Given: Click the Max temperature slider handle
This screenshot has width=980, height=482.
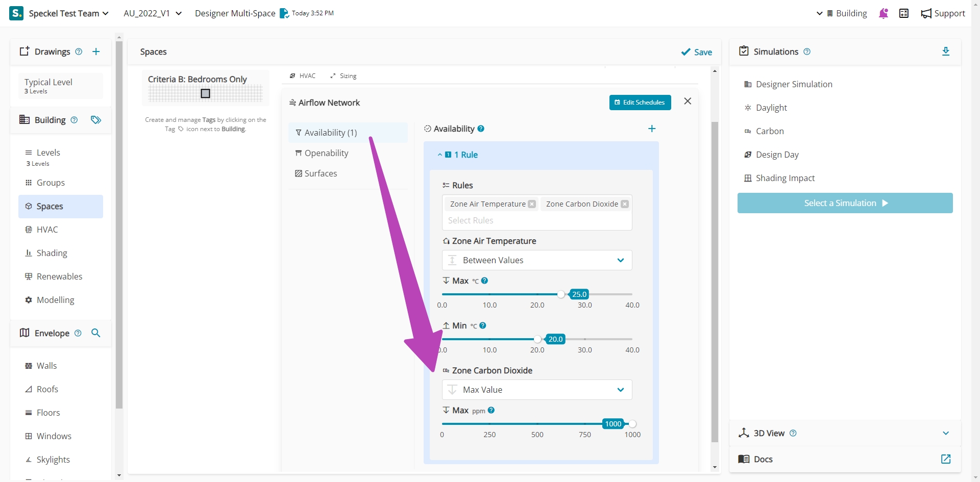Looking at the screenshot, I should point(561,294).
